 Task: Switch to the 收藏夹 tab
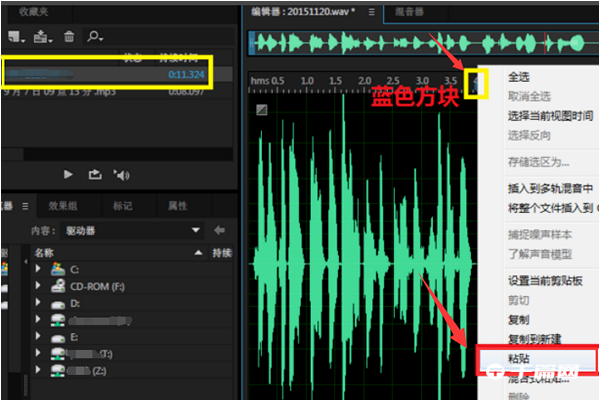click(34, 12)
